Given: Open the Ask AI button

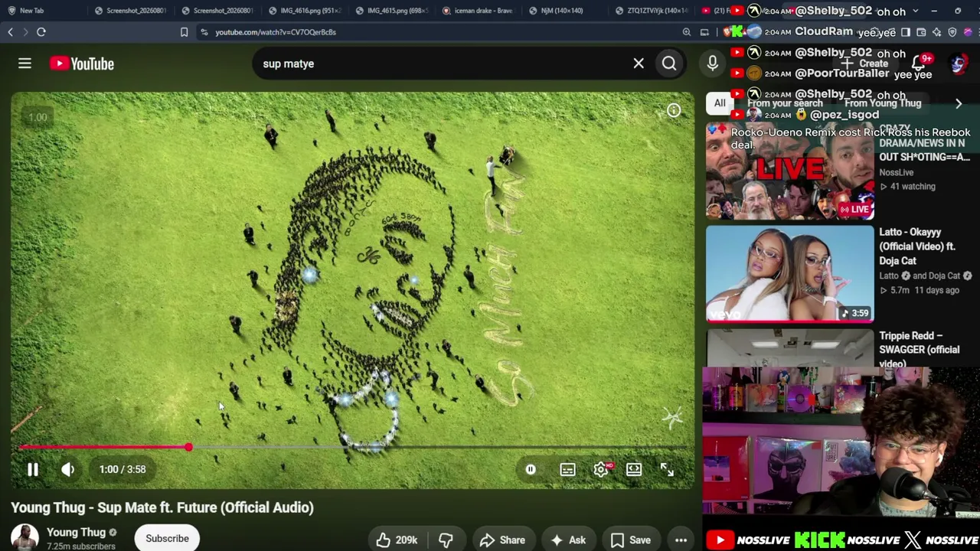Looking at the screenshot, I should coord(567,540).
